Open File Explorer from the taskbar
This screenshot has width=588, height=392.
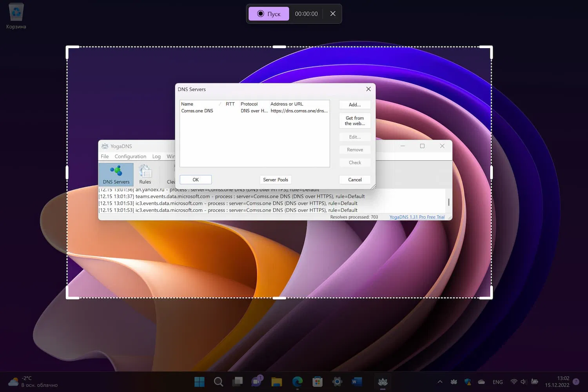(x=277, y=381)
